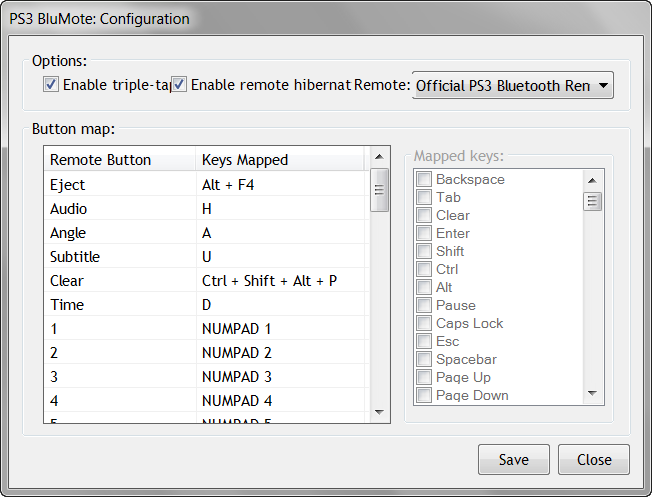
Task: Toggle Enable triple-tap checkbox
Action: point(51,84)
